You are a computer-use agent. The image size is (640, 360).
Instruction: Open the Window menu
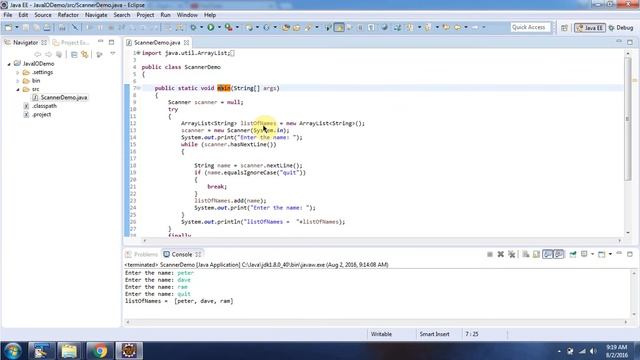(187, 15)
